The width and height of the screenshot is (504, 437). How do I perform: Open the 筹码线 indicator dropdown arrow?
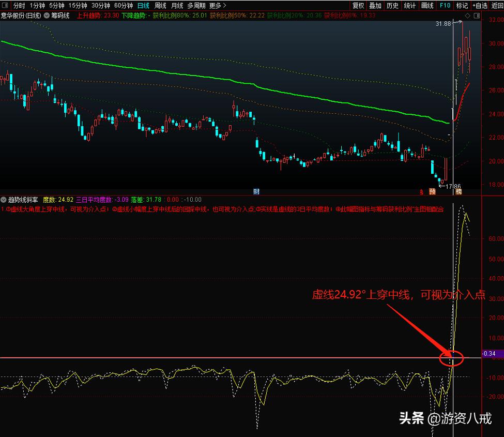click(47, 15)
